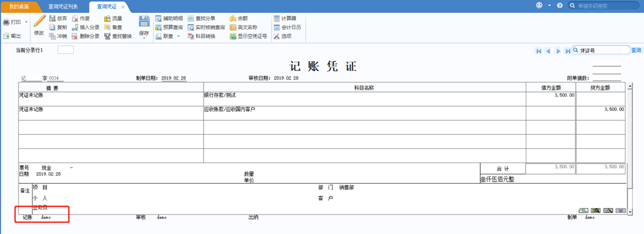Click the help question mark icon
This screenshot has width=644, height=234.
tap(559, 6)
